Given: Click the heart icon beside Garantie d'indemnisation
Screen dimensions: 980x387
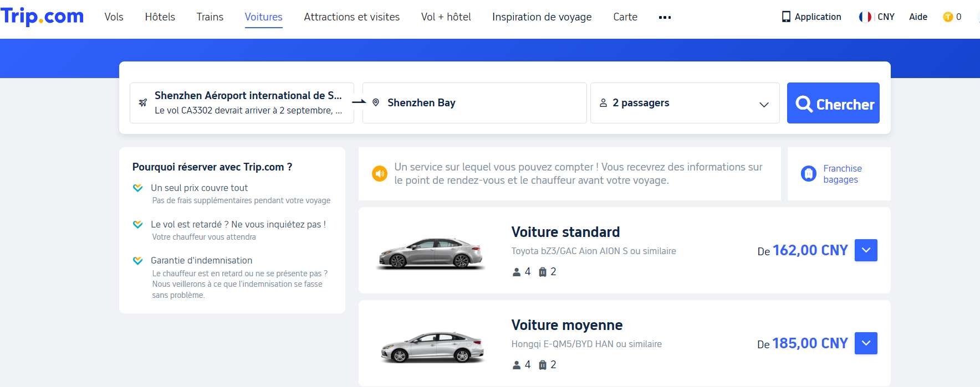Looking at the screenshot, I should click(138, 260).
